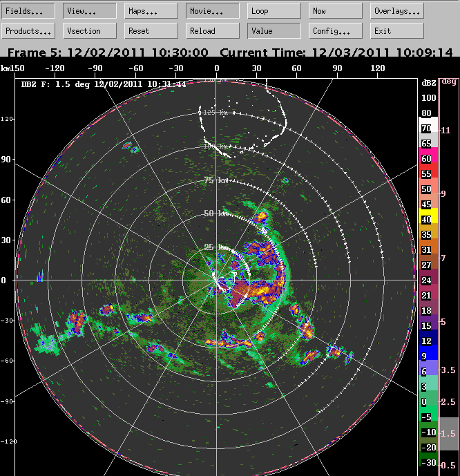460x476 pixels.
Task: Click the -30 dBZ dark green swatch
Action: (x=428, y=459)
